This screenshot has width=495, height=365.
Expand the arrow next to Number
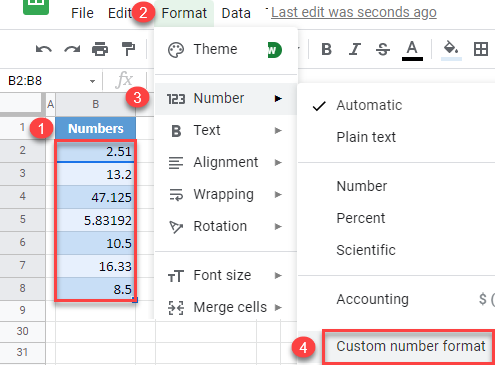(x=278, y=99)
